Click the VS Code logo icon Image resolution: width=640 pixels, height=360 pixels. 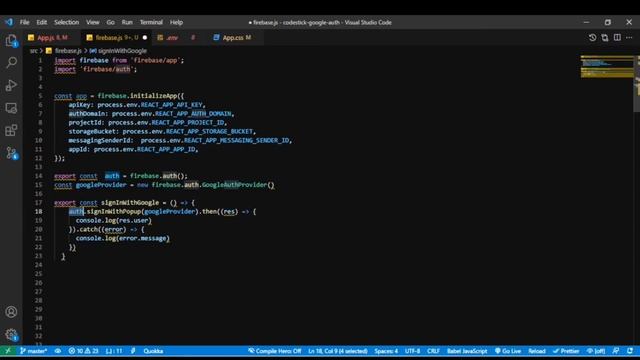pyautogui.click(x=9, y=22)
